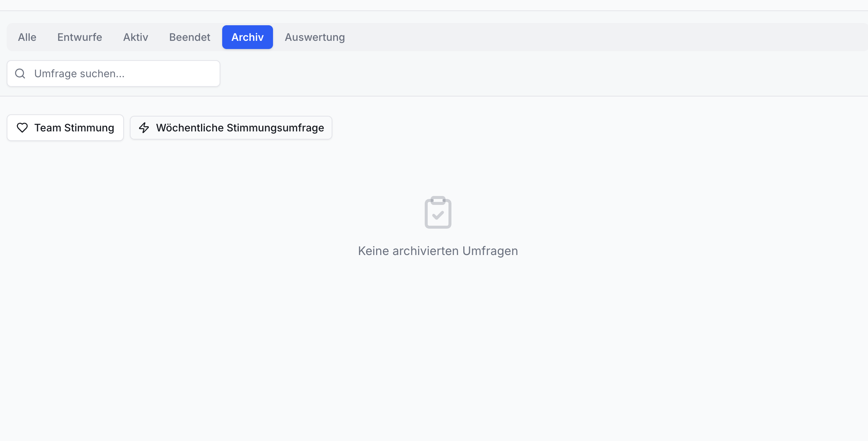Show the Beendet surveys tab
The height and width of the screenshot is (441, 868).
coord(190,37)
